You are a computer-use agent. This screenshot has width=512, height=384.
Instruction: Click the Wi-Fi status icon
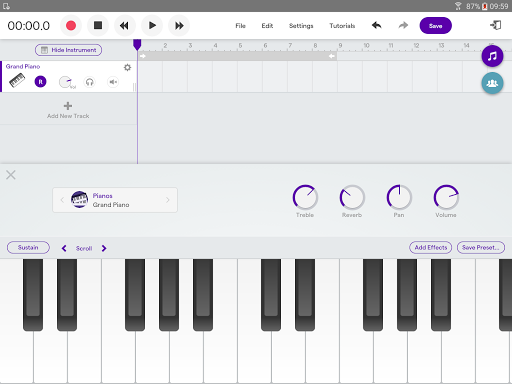pos(458,6)
